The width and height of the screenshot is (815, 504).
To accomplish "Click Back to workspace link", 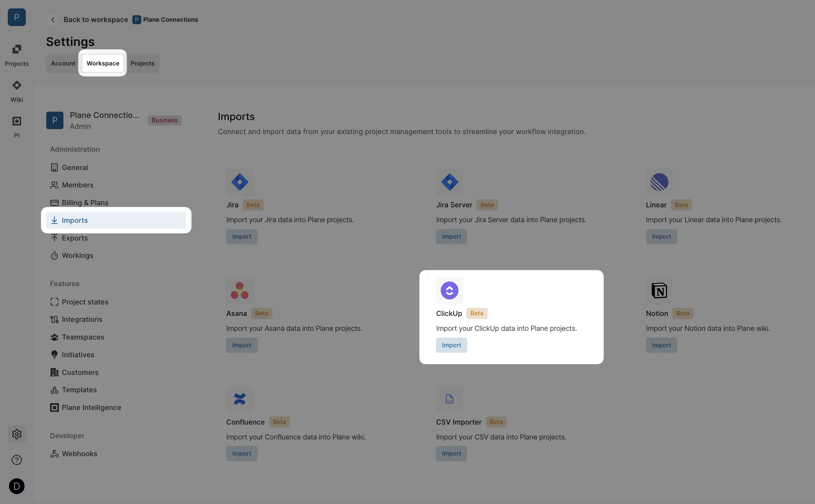I will point(96,20).
